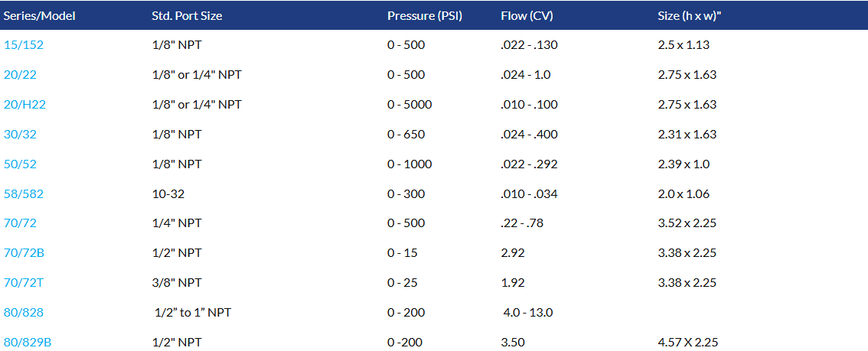Click the 0 - 5000 pressure cell
The image size is (868, 351).
click(410, 105)
